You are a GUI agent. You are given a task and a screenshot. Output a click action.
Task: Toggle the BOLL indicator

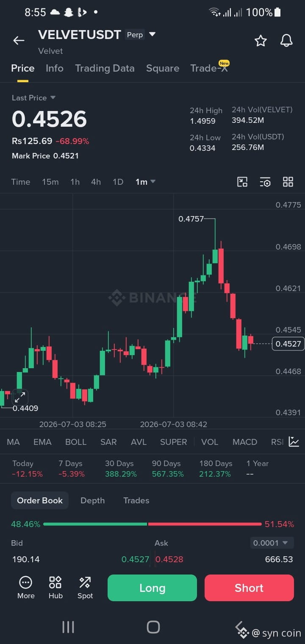[76, 442]
